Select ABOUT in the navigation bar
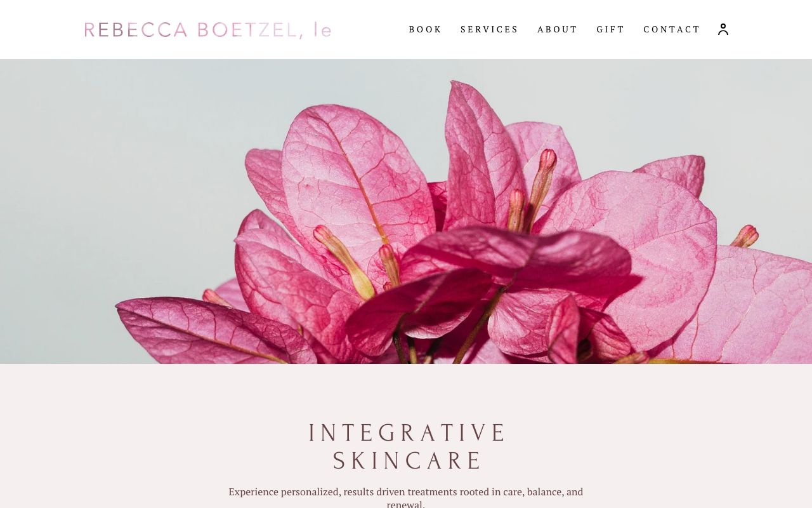The height and width of the screenshot is (508, 812). (557, 29)
